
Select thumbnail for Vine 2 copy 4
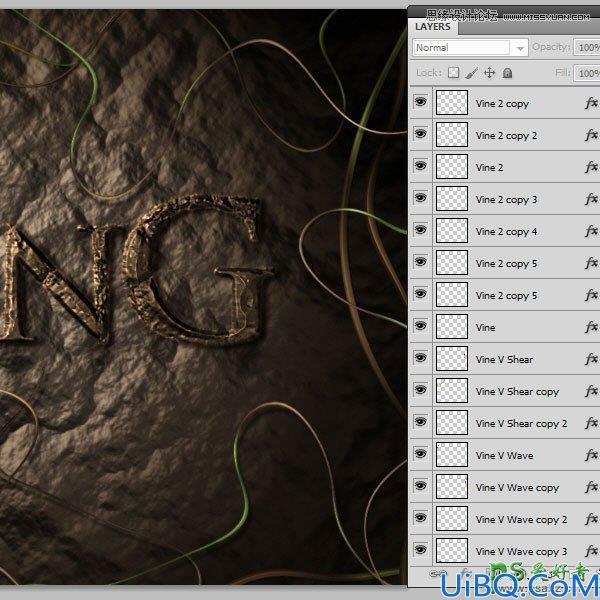tap(452, 231)
